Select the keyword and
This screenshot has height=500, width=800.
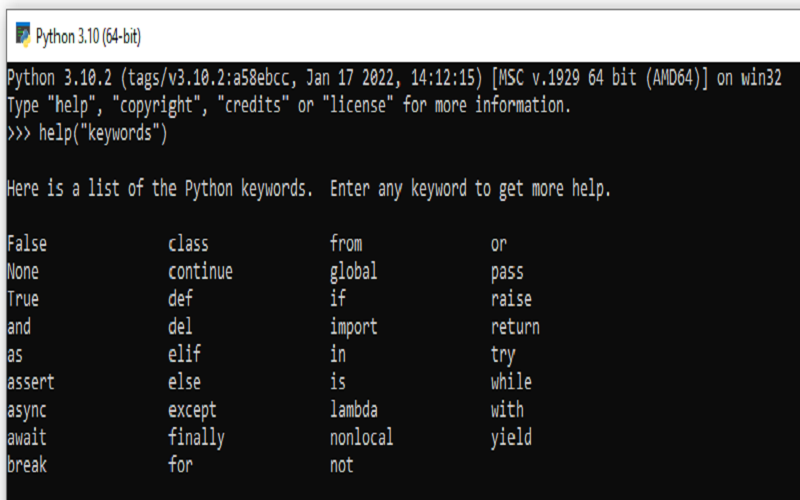pos(19,327)
